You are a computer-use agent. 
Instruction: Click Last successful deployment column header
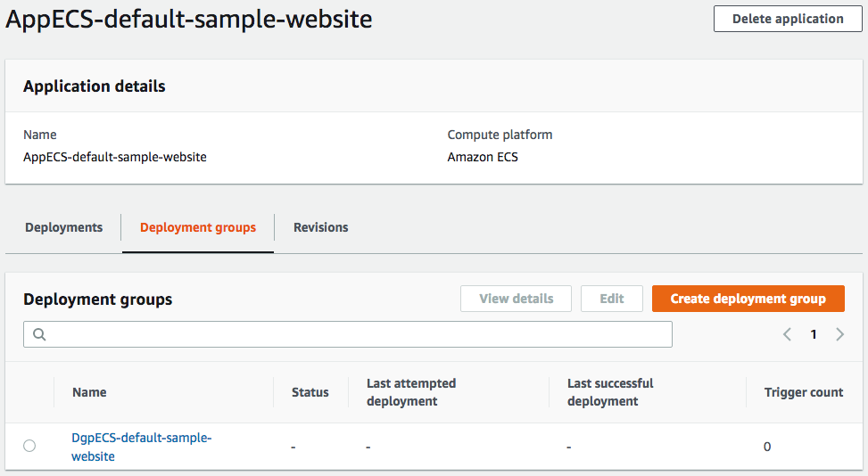(x=610, y=392)
